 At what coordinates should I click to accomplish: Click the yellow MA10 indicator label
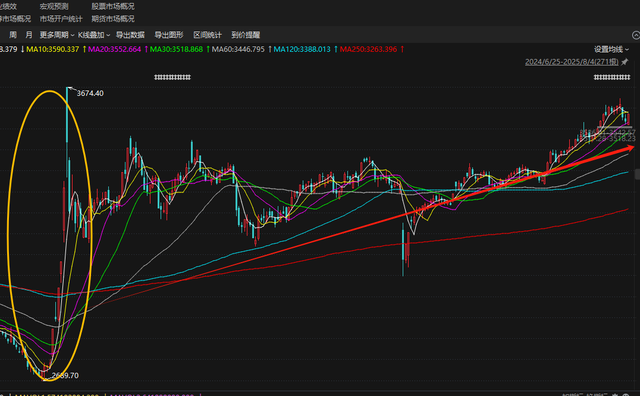[x=53, y=49]
